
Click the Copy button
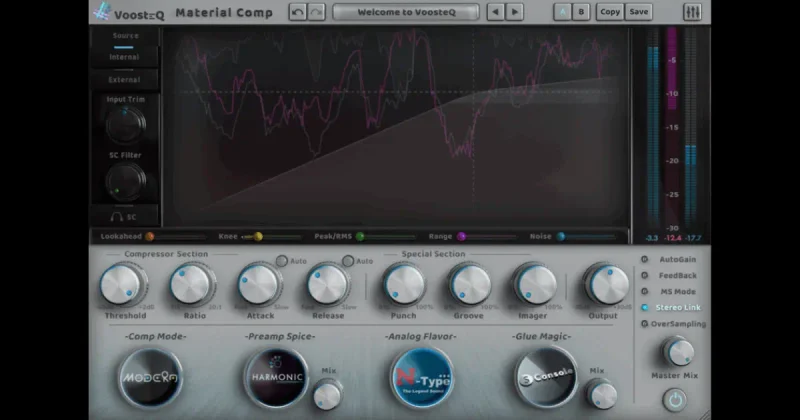coord(610,12)
